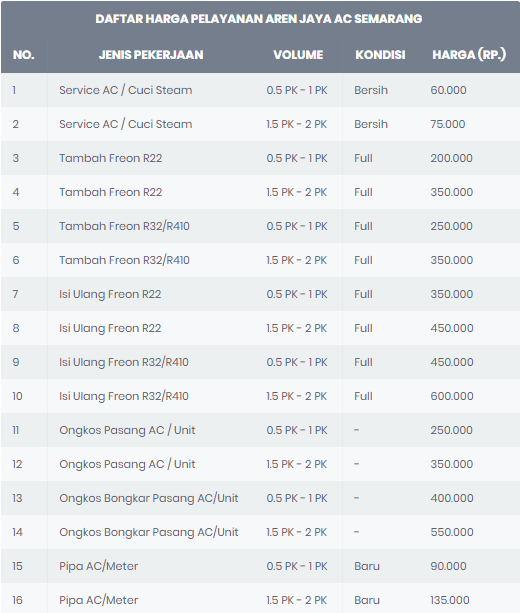
Task: Click the 'VOLUME' column header
Action: pos(298,55)
